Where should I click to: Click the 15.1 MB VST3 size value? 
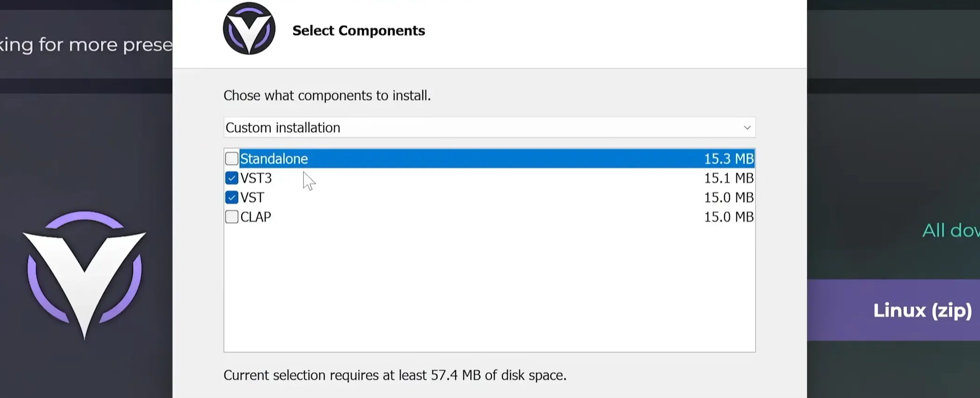coord(728,178)
